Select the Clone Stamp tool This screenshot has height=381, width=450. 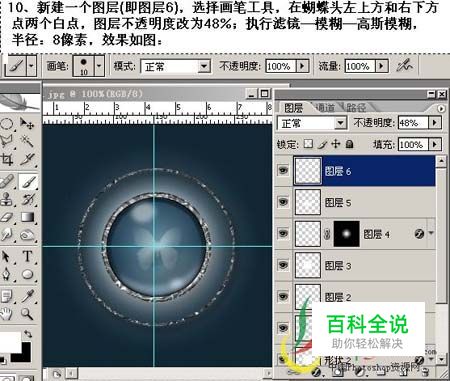7,199
